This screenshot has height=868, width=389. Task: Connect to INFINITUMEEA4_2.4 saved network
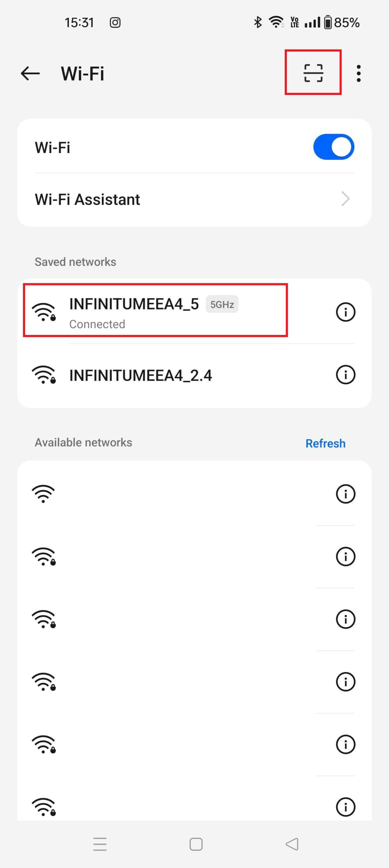(x=141, y=375)
